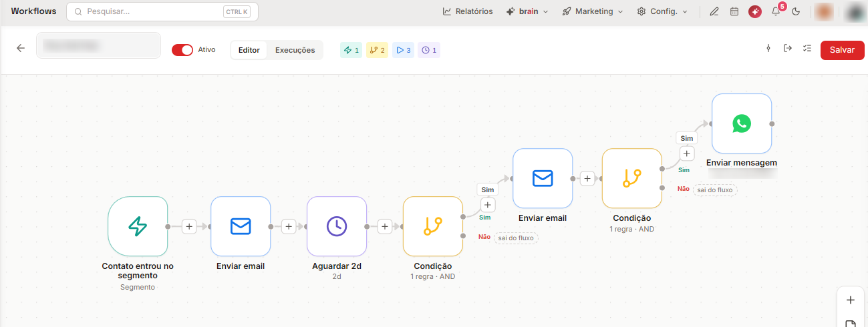Click the purple waits count badge '1'
Image resolution: width=868 pixels, height=327 pixels.
pos(429,50)
